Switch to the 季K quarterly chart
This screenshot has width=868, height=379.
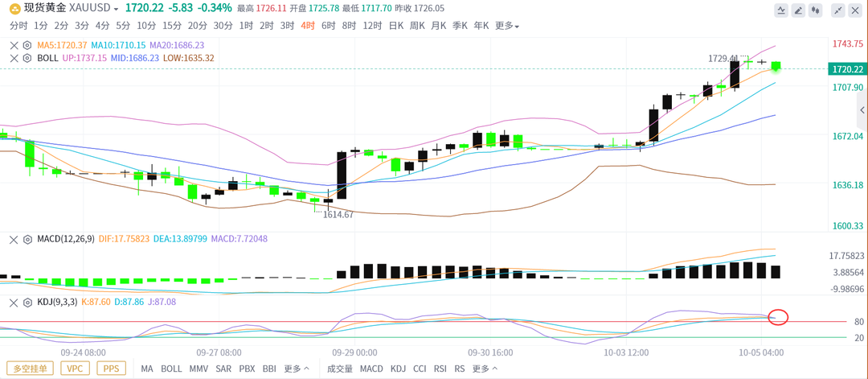(x=460, y=26)
